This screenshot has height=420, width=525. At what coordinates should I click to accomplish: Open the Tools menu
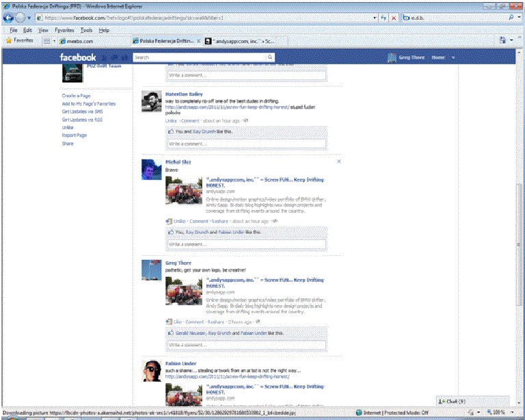(x=86, y=30)
